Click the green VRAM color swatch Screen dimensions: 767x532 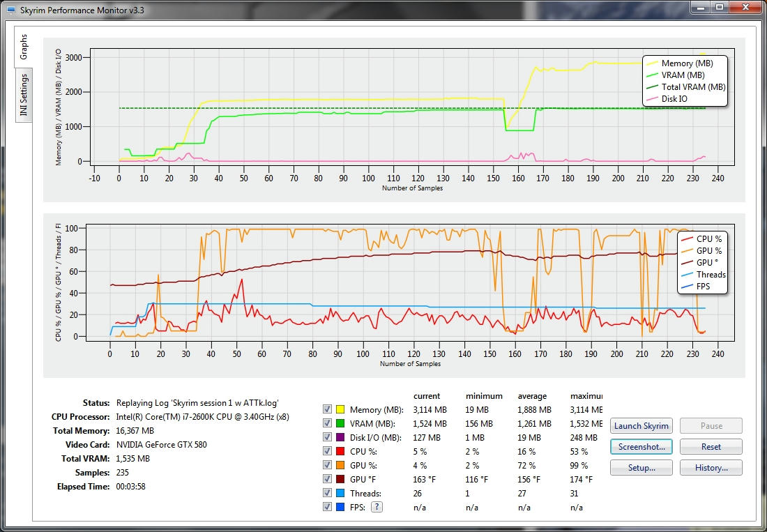[341, 424]
